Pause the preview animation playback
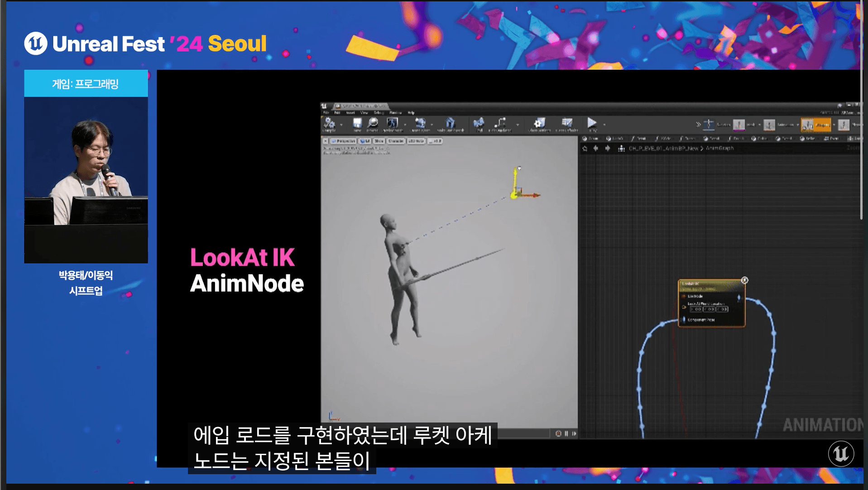The height and width of the screenshot is (490, 868). [566, 434]
